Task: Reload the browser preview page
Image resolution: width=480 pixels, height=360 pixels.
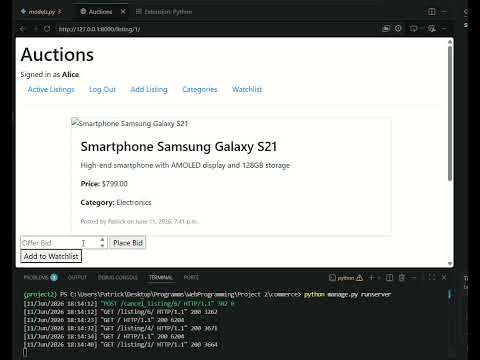Action: (x=47, y=29)
